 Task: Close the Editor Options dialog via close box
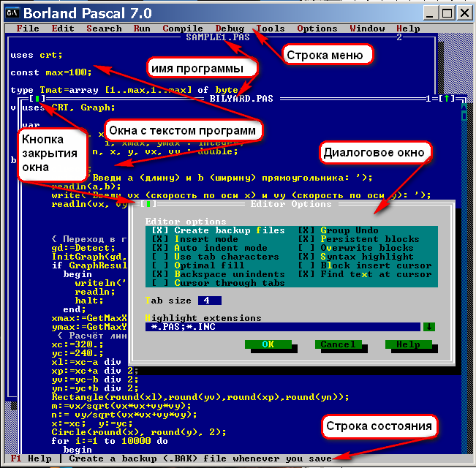148,204
